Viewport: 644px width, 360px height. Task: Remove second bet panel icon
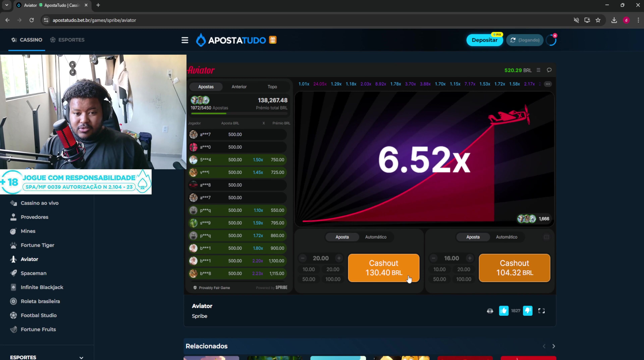pos(547,237)
